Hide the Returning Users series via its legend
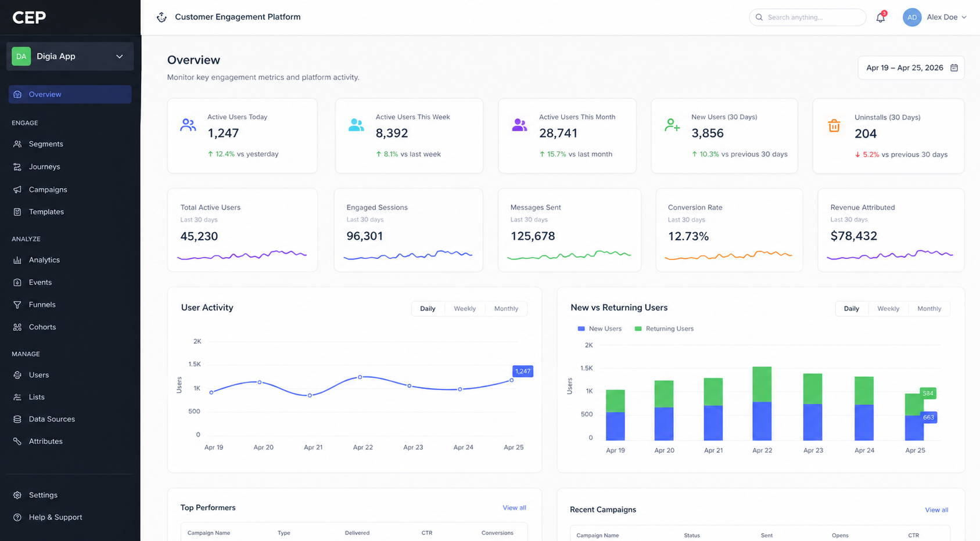 [x=664, y=328]
